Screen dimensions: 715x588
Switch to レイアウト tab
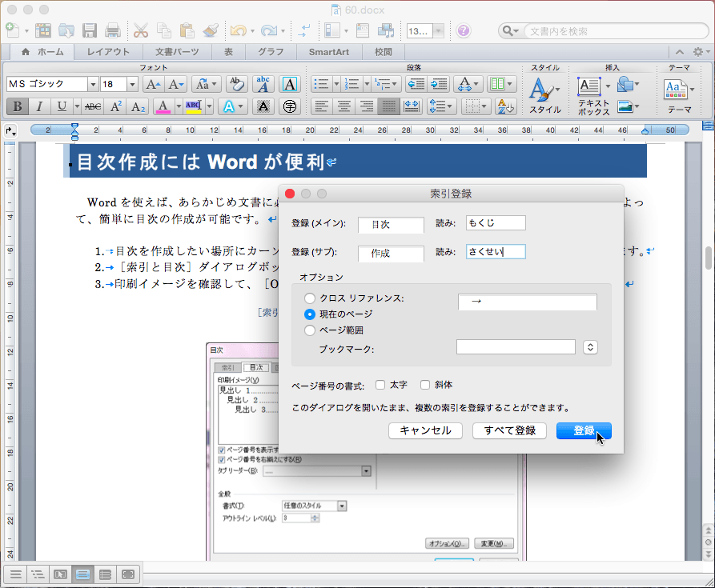[109, 52]
